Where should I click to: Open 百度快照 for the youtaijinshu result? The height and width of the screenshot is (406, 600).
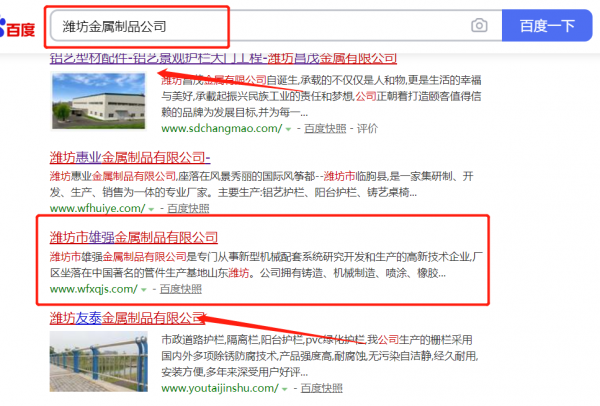coord(321,388)
